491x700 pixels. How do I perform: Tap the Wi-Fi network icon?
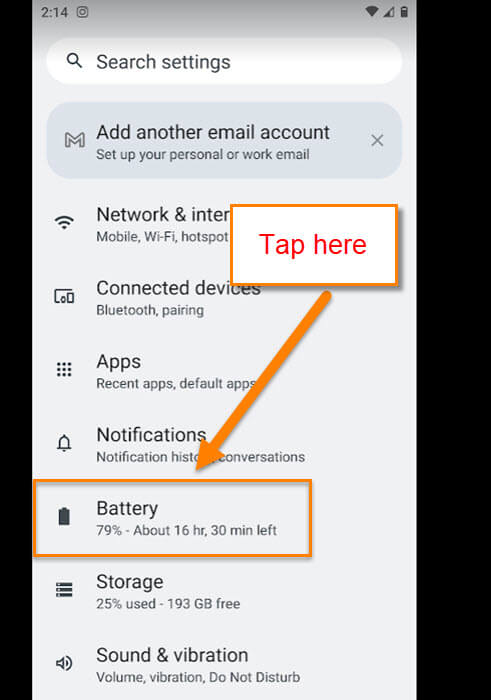[x=64, y=222]
